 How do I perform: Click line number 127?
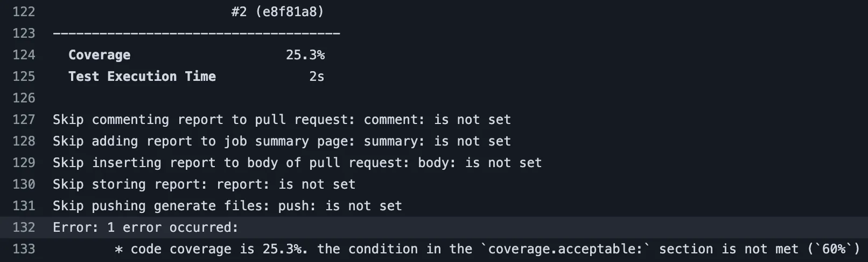[x=24, y=120]
